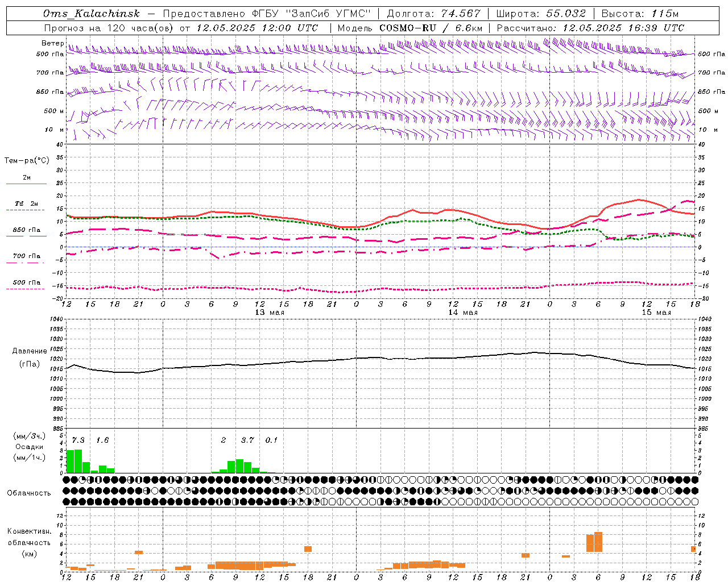Image resolution: width=728 pixels, height=582 pixels.
Task: Click the 'Широта: 55.032' latitude value
Action: coord(541,14)
